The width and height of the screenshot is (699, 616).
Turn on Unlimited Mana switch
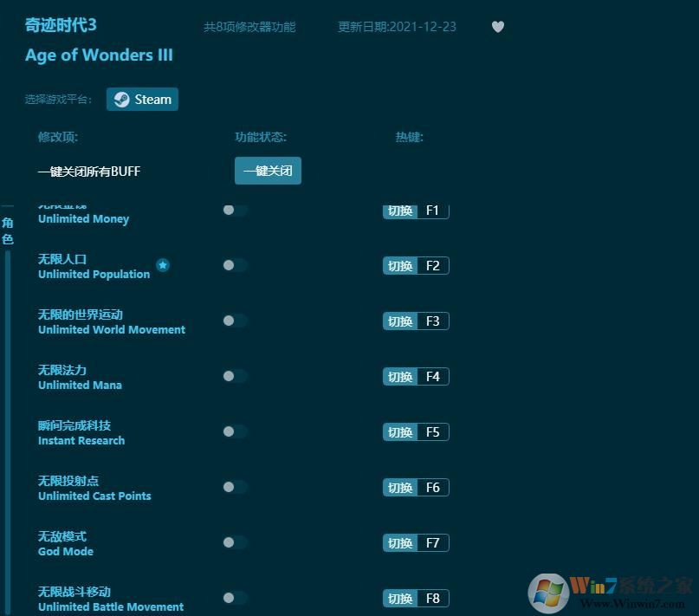[235, 377]
